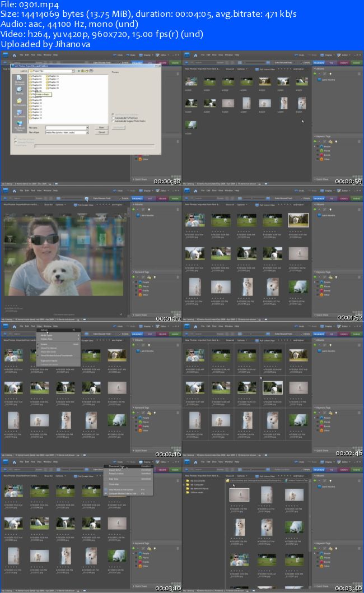Open Look in dropdown in Get Photos dialog
364x593 pixels.
[73, 71]
